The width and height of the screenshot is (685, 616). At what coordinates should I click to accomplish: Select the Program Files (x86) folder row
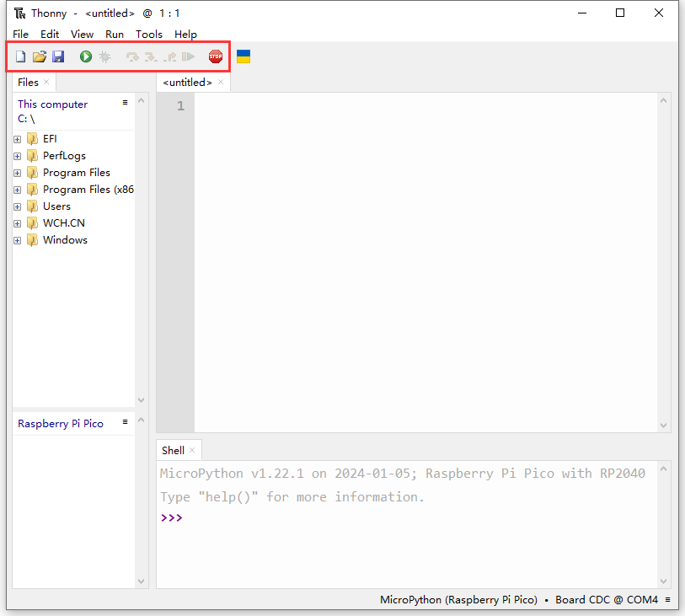(73, 190)
